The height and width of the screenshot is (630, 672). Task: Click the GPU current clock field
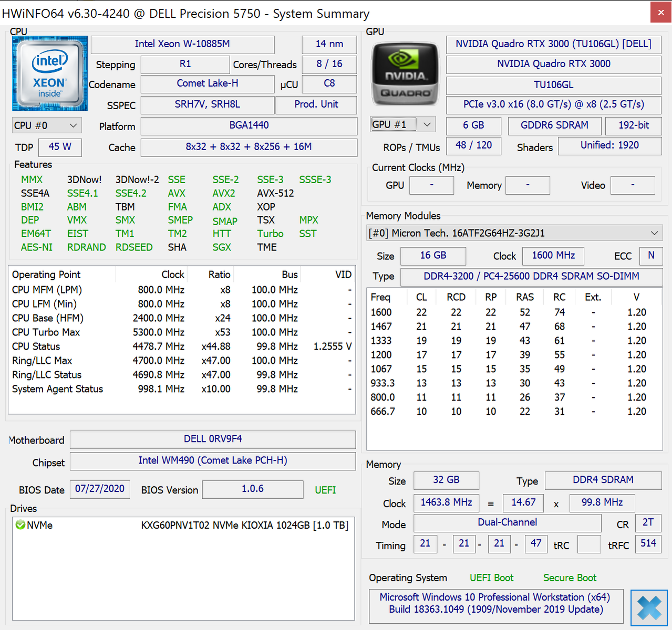pos(431,185)
